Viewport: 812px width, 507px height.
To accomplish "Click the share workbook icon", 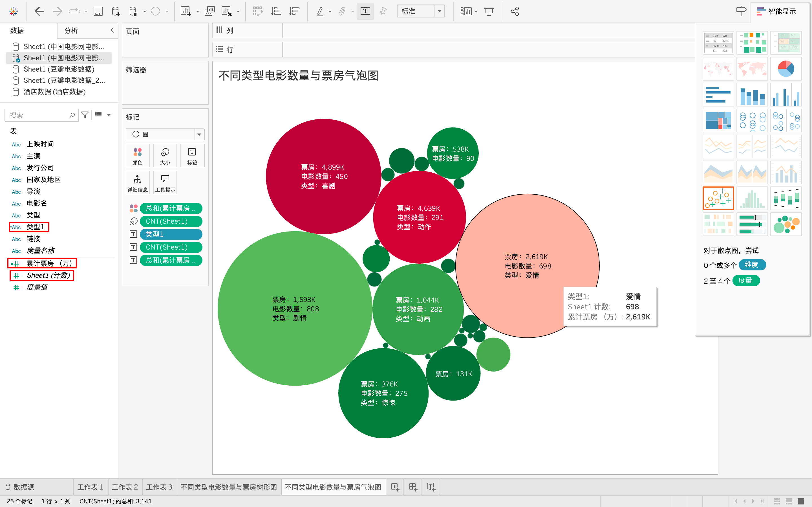I will tap(515, 11).
